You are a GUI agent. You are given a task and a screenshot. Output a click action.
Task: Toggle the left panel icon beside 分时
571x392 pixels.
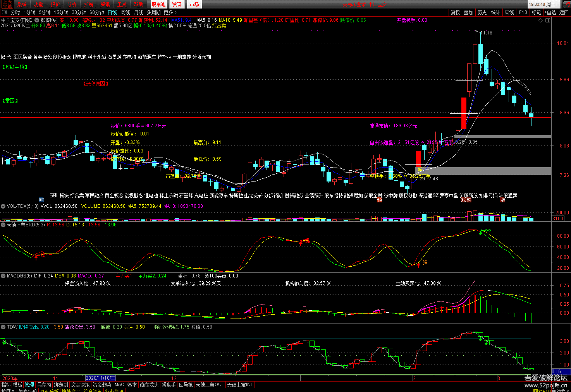click(4, 12)
